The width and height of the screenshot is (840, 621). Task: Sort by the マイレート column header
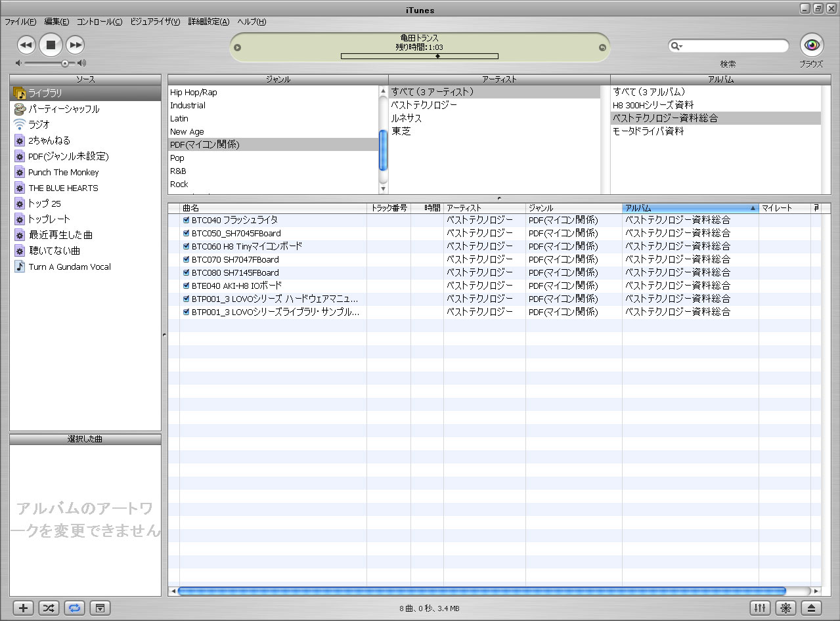point(785,208)
